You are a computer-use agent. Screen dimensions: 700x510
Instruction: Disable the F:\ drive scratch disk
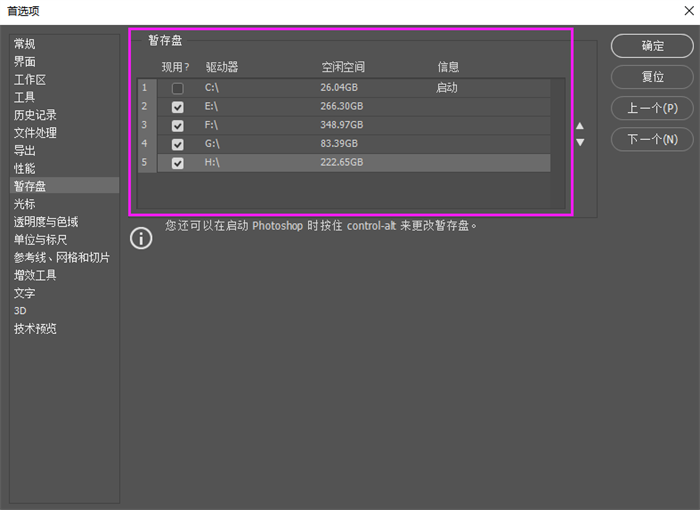pos(178,125)
